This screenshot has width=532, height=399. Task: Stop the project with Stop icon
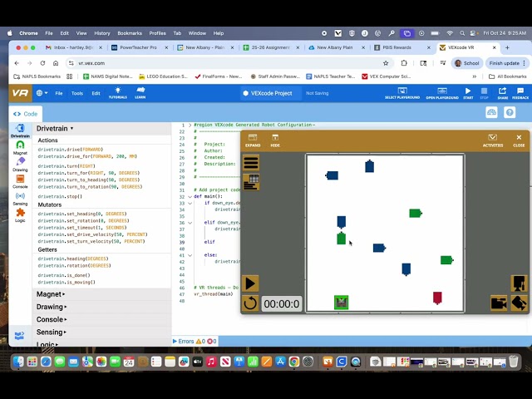click(484, 93)
